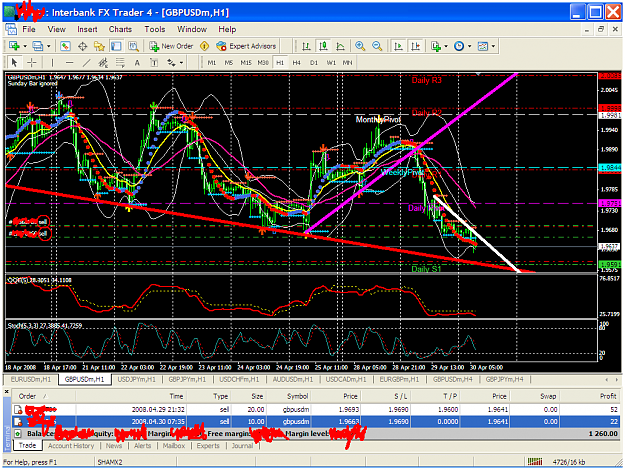Select the Crosshair tool

[x=31, y=63]
